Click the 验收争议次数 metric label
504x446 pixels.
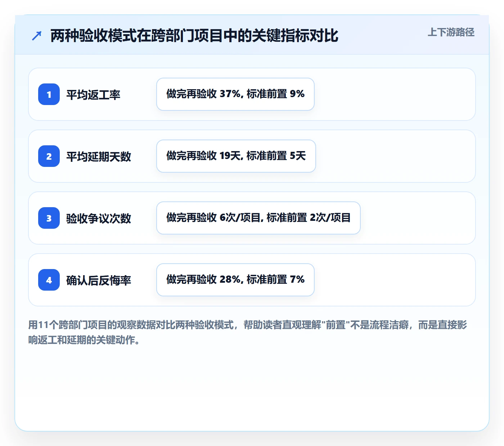pyautogui.click(x=99, y=218)
